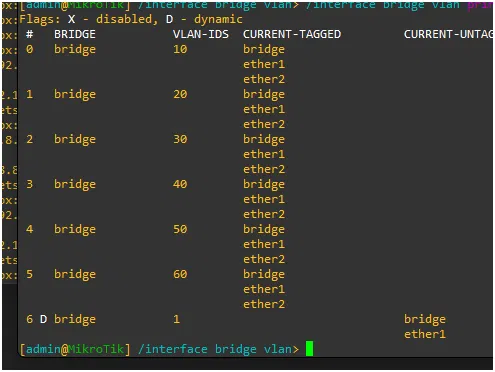Click row number 3 in index column
The height and width of the screenshot is (372, 495).
(x=30, y=184)
